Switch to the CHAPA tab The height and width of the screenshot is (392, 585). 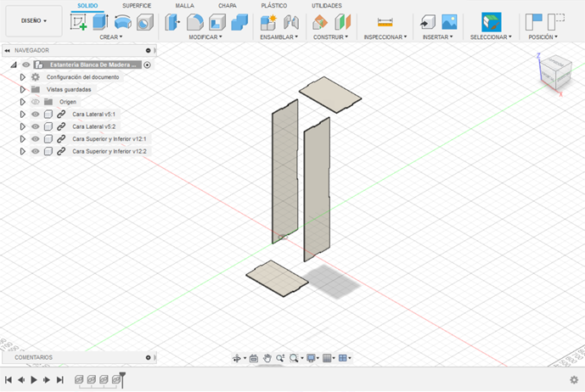click(x=228, y=6)
